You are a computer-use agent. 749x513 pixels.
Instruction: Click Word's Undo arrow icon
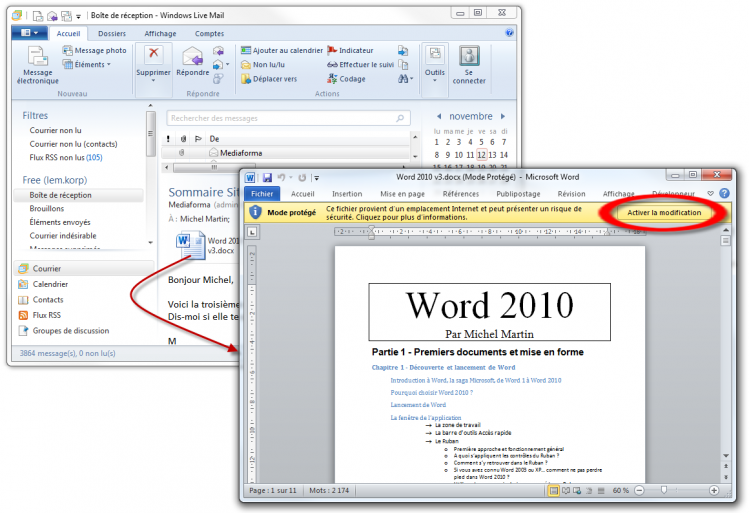pyautogui.click(x=281, y=178)
